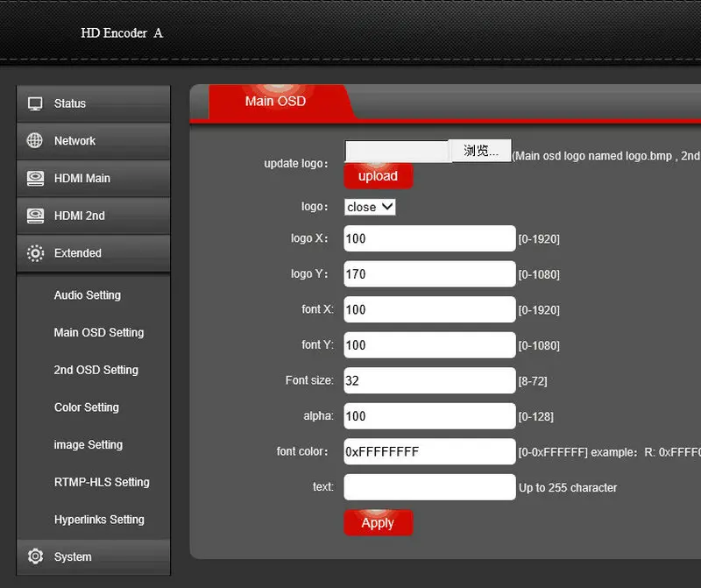Go to image Setting

[x=89, y=445]
